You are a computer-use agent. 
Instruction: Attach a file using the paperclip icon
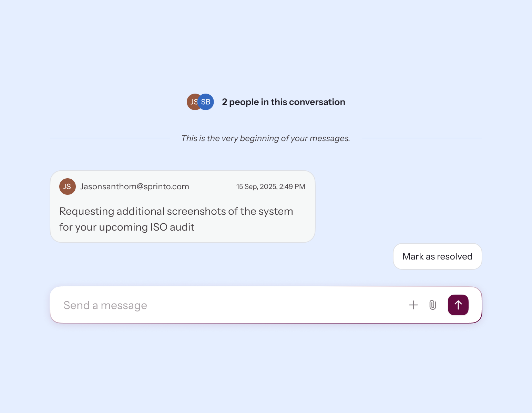click(x=433, y=305)
